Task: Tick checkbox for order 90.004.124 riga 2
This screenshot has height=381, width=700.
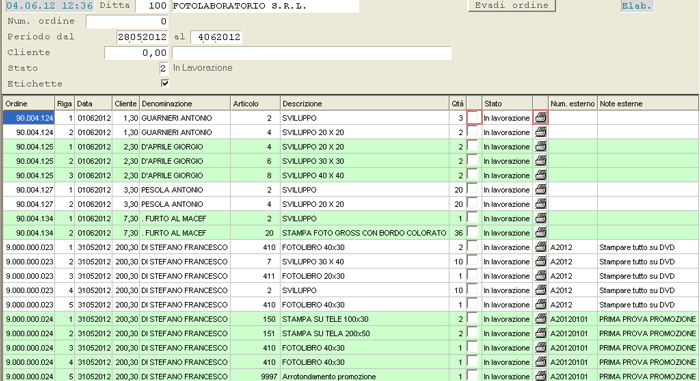Action: 472,131
